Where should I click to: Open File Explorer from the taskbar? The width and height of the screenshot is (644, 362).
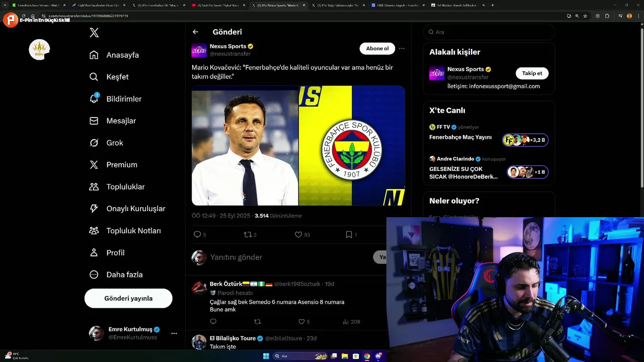coord(345,356)
